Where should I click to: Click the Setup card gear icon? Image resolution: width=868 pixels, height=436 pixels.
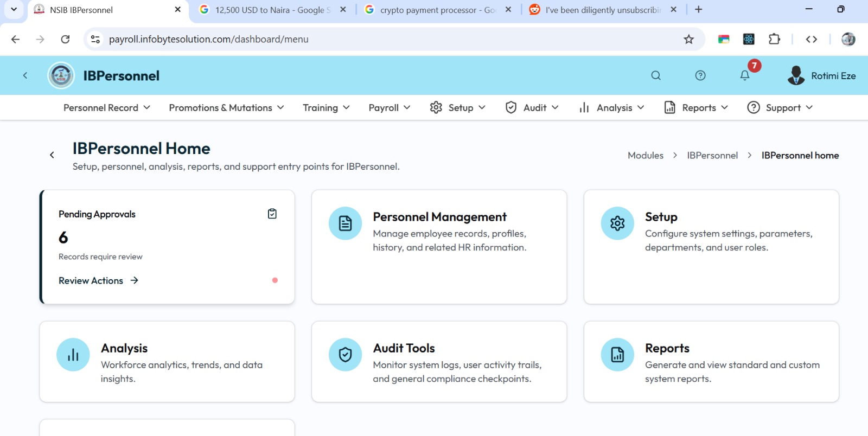pyautogui.click(x=617, y=223)
